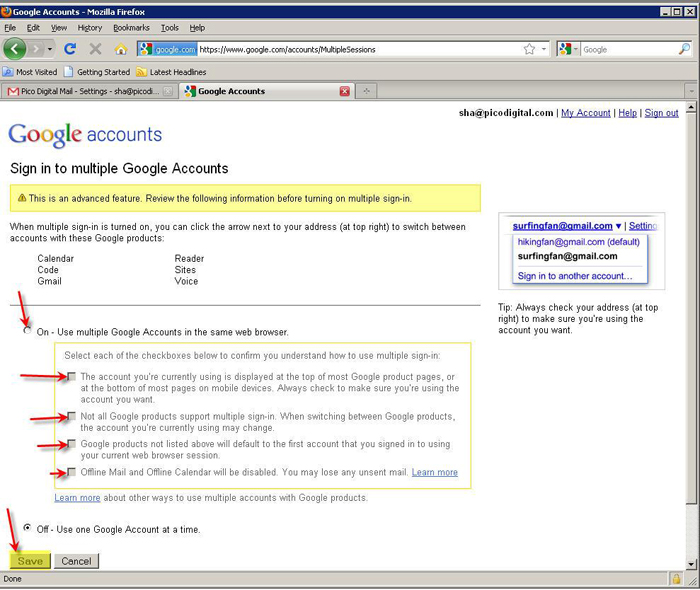Select the Off - Use one Google Account radio

(x=28, y=528)
